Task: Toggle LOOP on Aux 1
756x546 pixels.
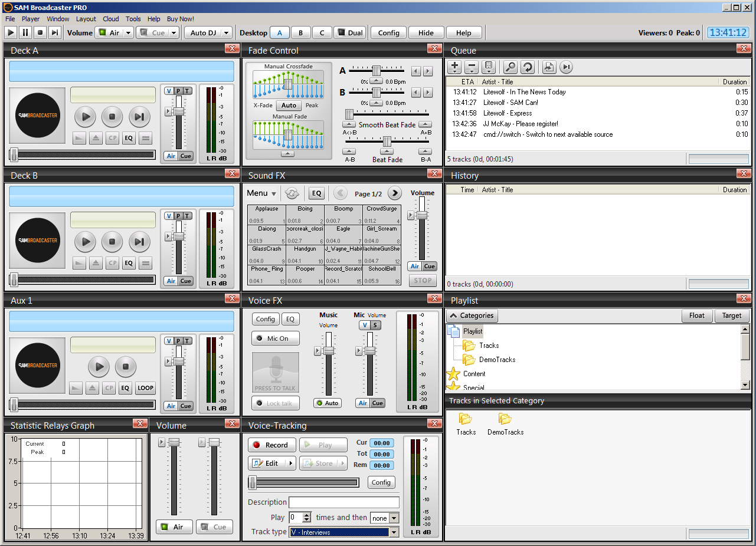Action: [x=145, y=388]
